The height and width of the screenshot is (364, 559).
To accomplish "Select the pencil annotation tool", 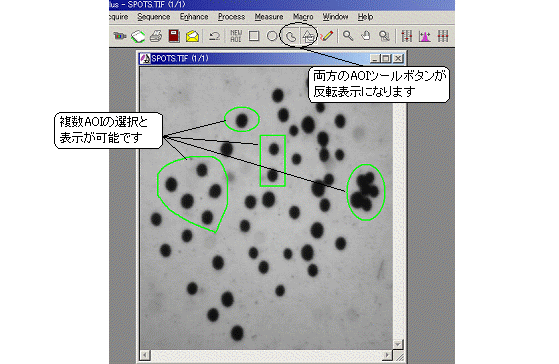I will (x=327, y=36).
